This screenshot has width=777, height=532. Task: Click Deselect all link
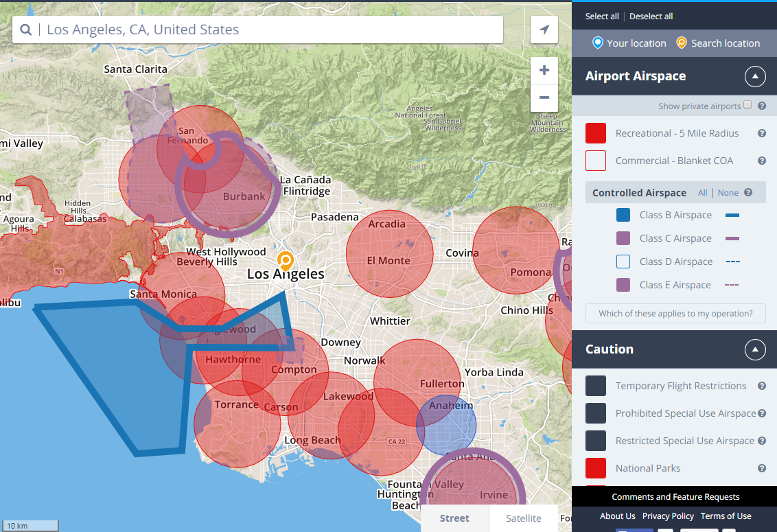coord(651,16)
